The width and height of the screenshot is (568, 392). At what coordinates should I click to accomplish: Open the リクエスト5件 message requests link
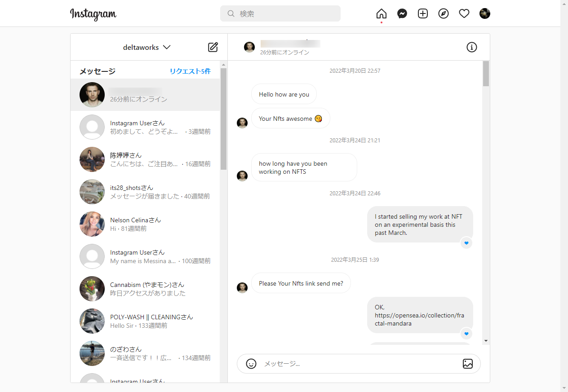pyautogui.click(x=190, y=71)
